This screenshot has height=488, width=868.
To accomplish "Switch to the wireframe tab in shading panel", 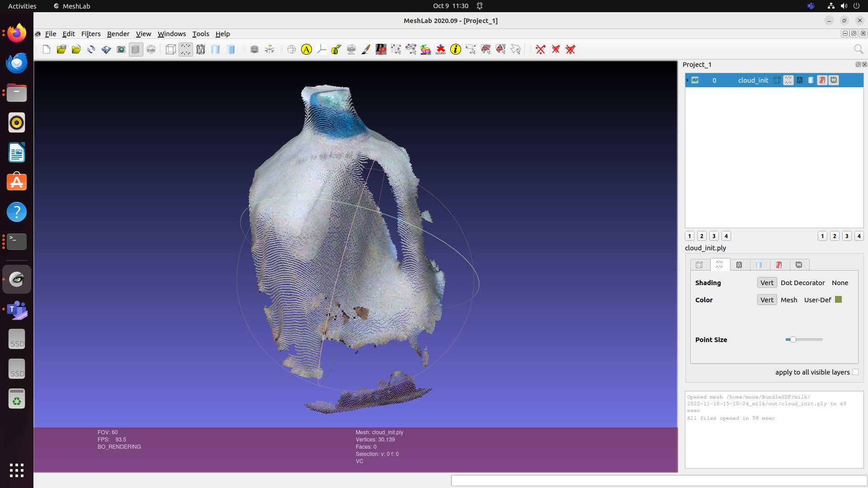I will tap(740, 265).
